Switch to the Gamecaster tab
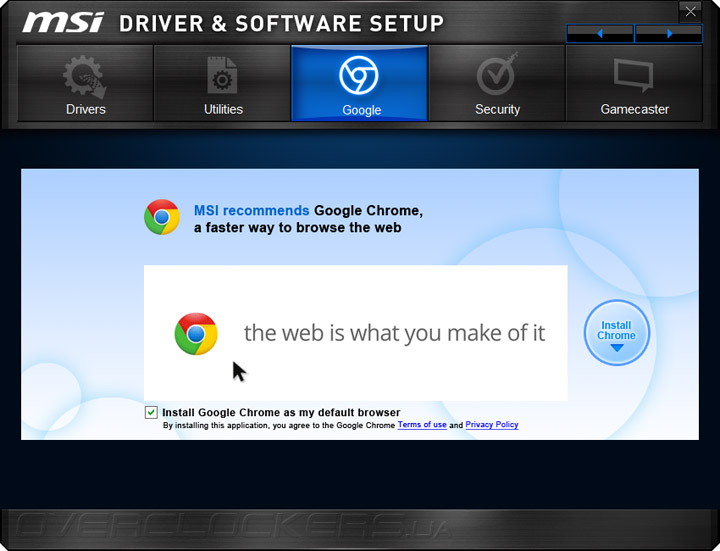This screenshot has width=720, height=551. [x=634, y=83]
